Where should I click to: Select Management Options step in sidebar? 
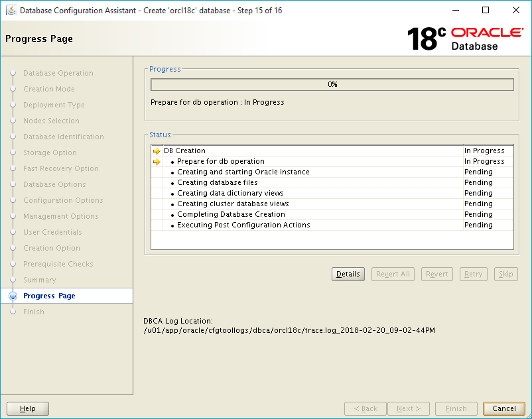pyautogui.click(x=61, y=217)
